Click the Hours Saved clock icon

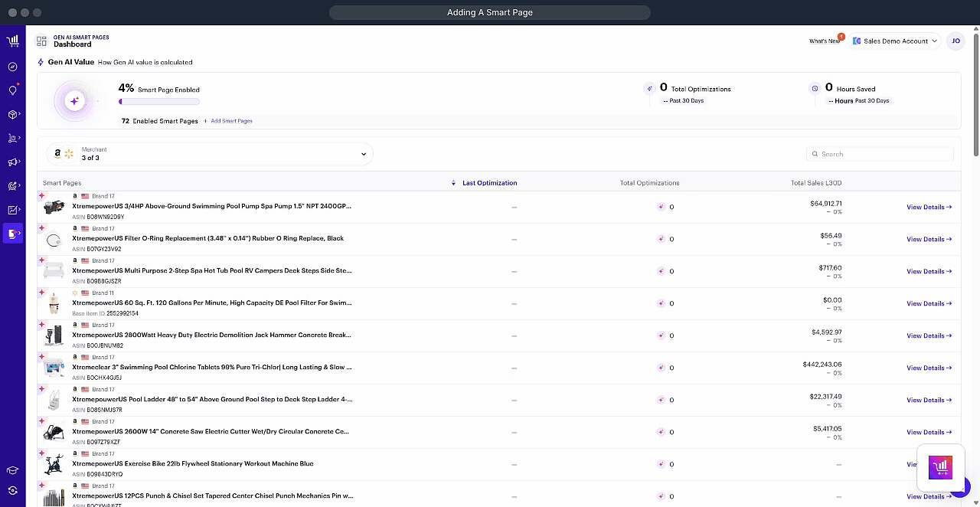815,89
